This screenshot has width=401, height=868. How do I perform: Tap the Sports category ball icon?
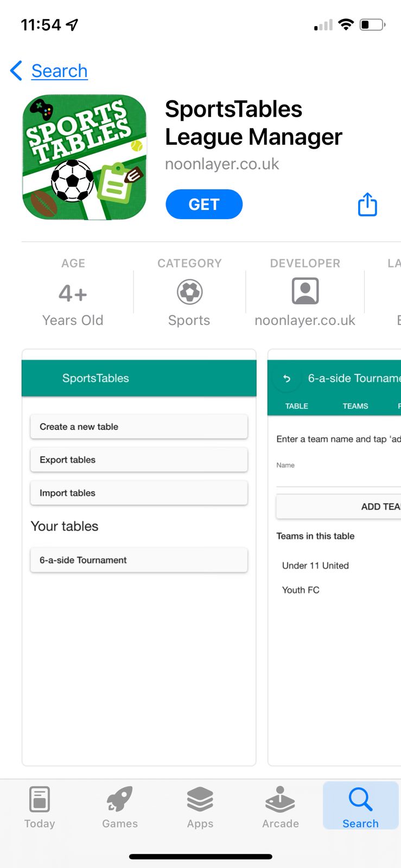[x=189, y=292]
